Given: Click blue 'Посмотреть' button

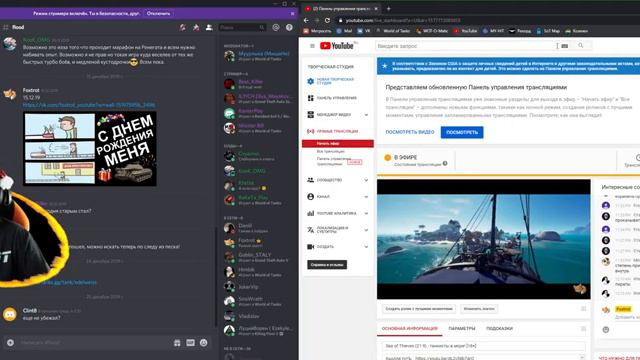Looking at the screenshot, I should 462,132.
